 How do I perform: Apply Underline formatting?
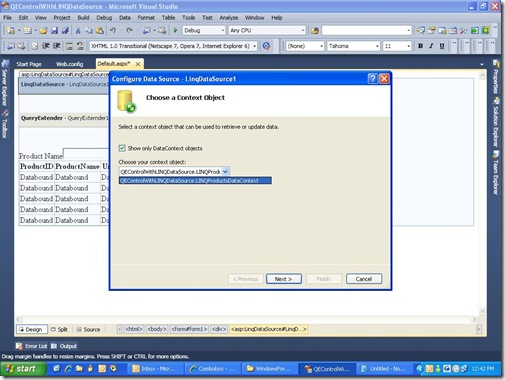pyautogui.click(x=442, y=46)
